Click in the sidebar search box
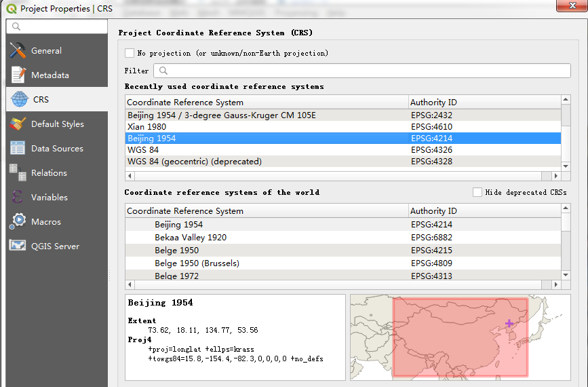The height and width of the screenshot is (387, 588). click(57, 26)
